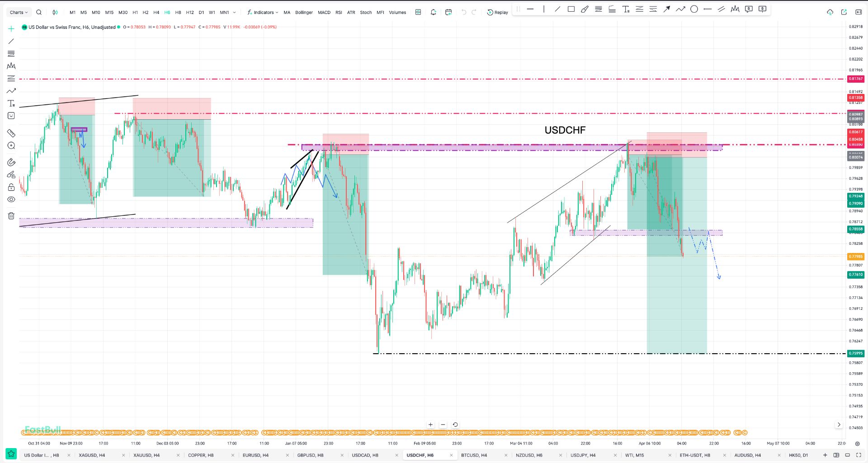Screen dimensions: 868x463
Task: Click the Replay button
Action: click(x=497, y=12)
